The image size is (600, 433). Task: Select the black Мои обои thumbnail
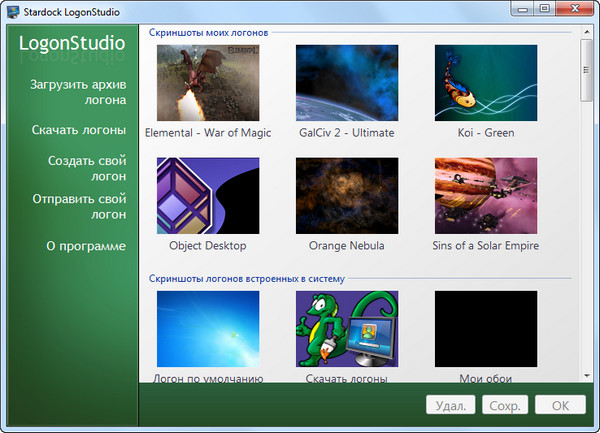tap(486, 329)
